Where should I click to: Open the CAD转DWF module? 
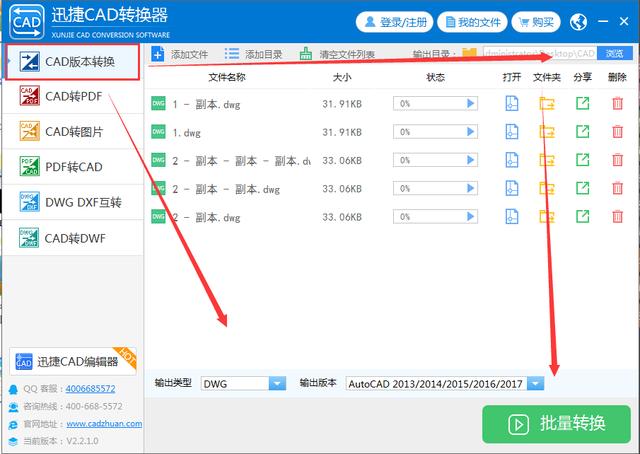[73, 238]
